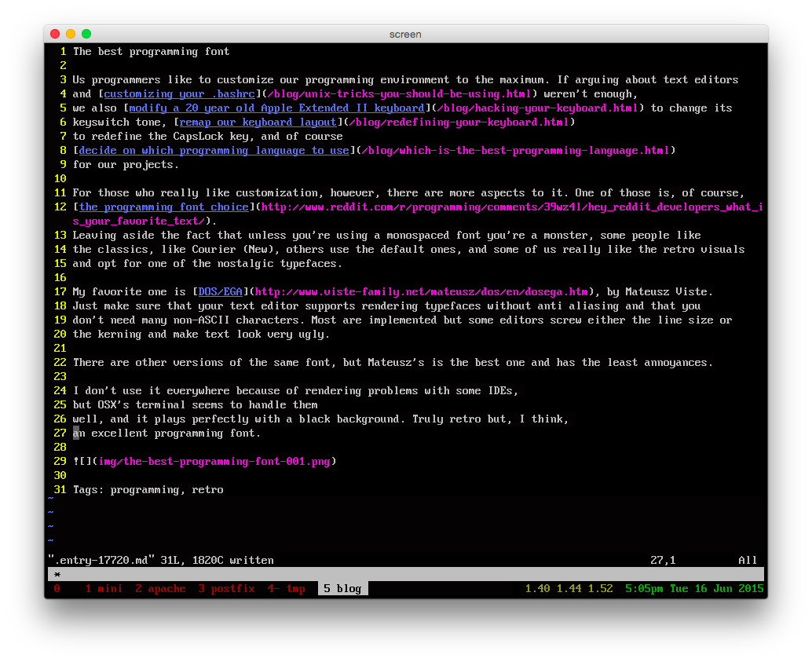
Task: Click the load average 1.40 1.44 1.52
Action: coord(569,588)
